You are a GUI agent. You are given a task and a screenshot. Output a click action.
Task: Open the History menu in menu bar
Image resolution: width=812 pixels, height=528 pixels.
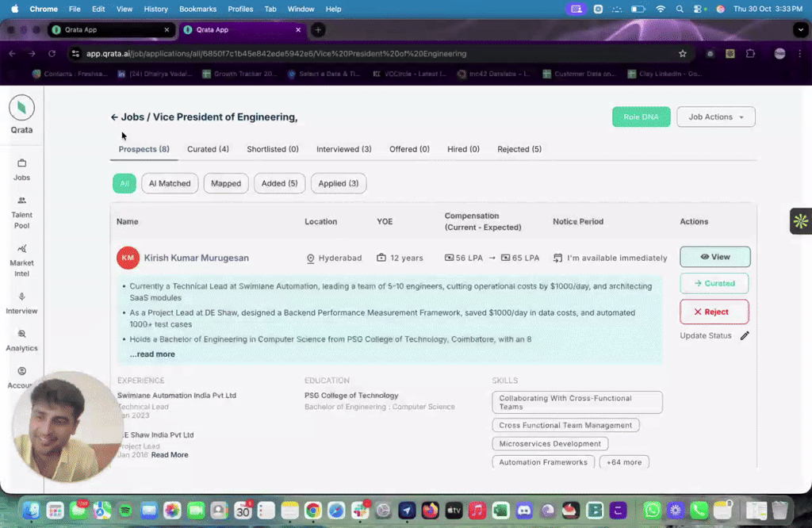[x=155, y=9]
